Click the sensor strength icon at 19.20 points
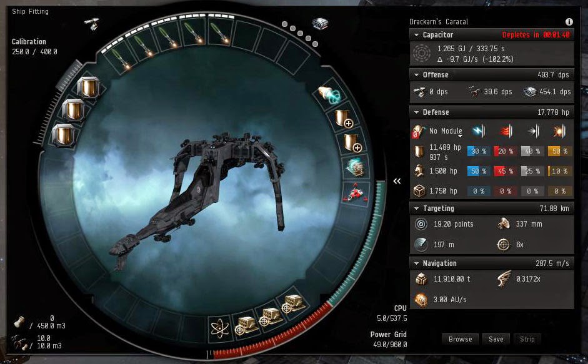588x364 pixels. [421, 224]
